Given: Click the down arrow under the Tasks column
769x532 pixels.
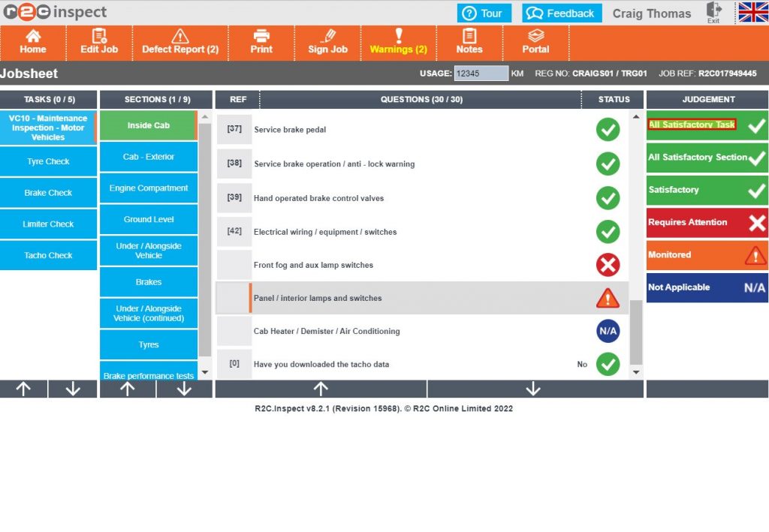Looking at the screenshot, I should click(72, 389).
